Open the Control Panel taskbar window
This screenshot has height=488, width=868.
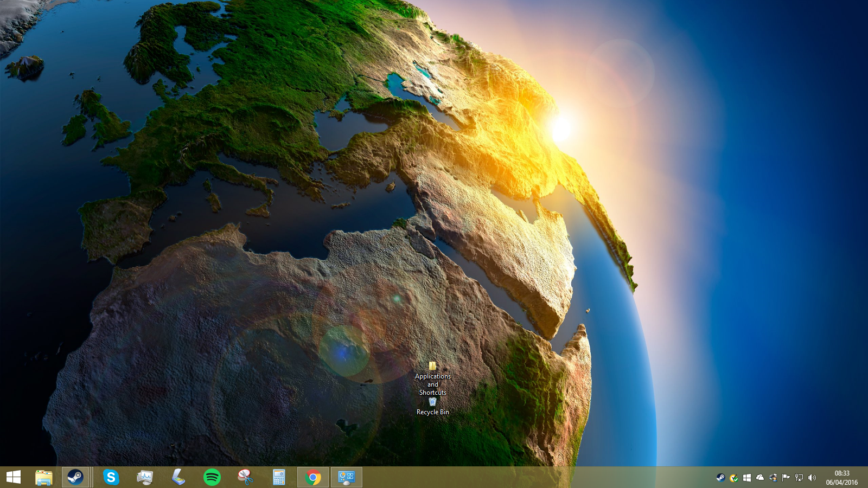[347, 477]
